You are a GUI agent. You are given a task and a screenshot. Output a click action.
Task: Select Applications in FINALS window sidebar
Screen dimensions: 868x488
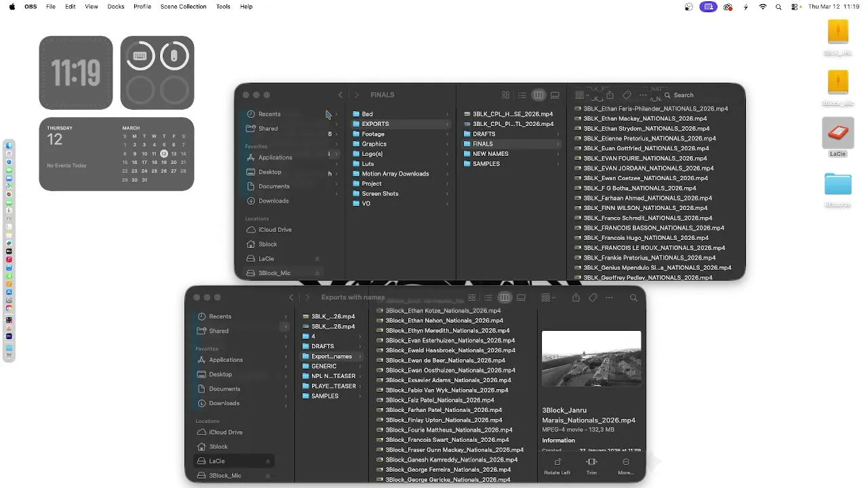click(x=275, y=157)
